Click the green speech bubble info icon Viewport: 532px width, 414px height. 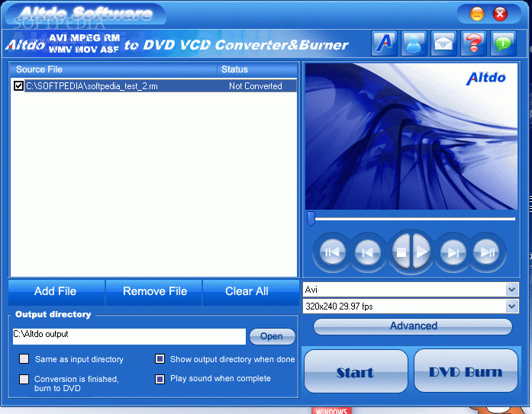point(503,43)
